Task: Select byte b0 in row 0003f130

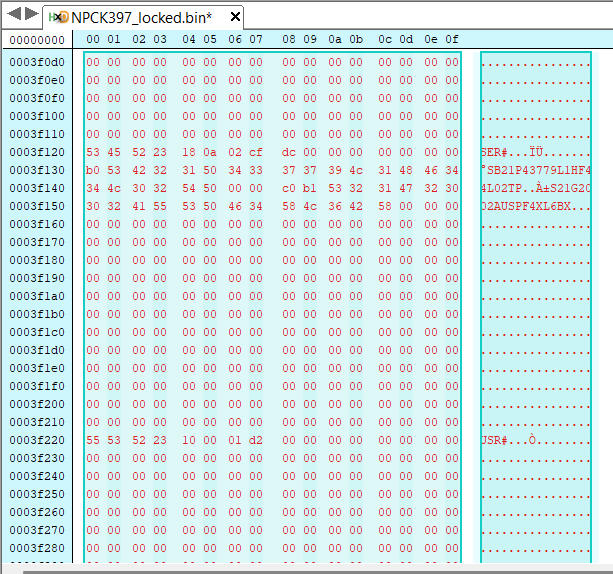Action: click(93, 170)
